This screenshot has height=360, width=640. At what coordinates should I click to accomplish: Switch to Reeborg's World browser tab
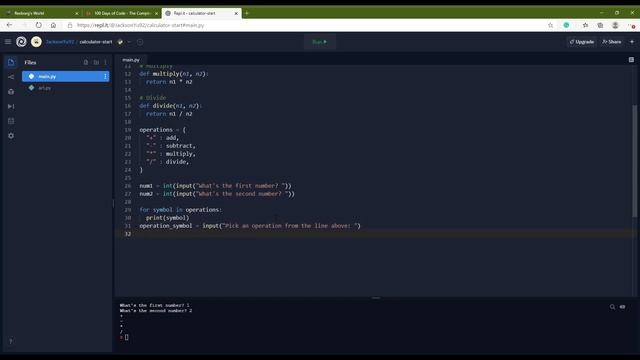click(x=41, y=13)
